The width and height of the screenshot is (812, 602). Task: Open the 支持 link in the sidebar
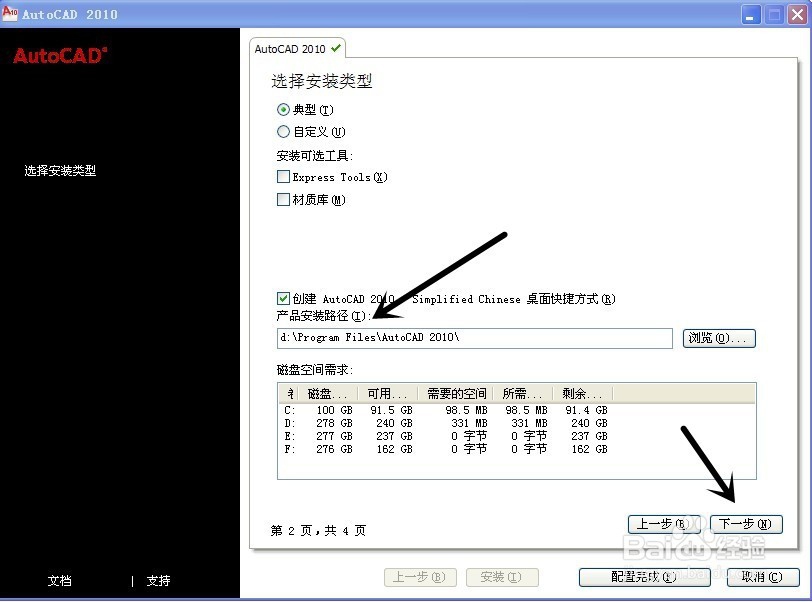pos(158,581)
